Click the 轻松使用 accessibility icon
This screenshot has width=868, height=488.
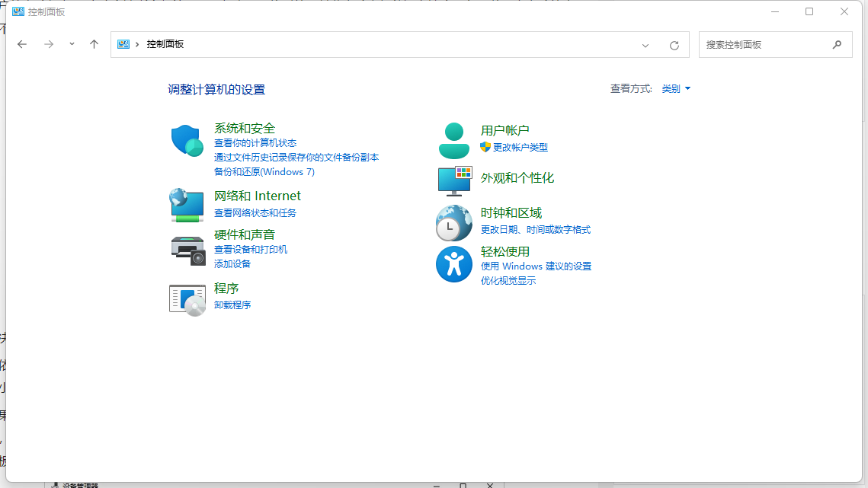(x=454, y=264)
